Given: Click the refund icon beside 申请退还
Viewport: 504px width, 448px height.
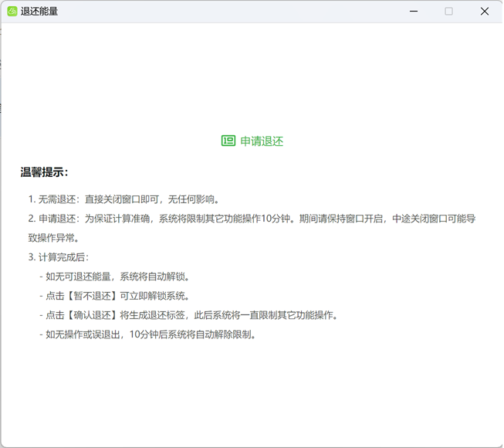Looking at the screenshot, I should [x=228, y=141].
